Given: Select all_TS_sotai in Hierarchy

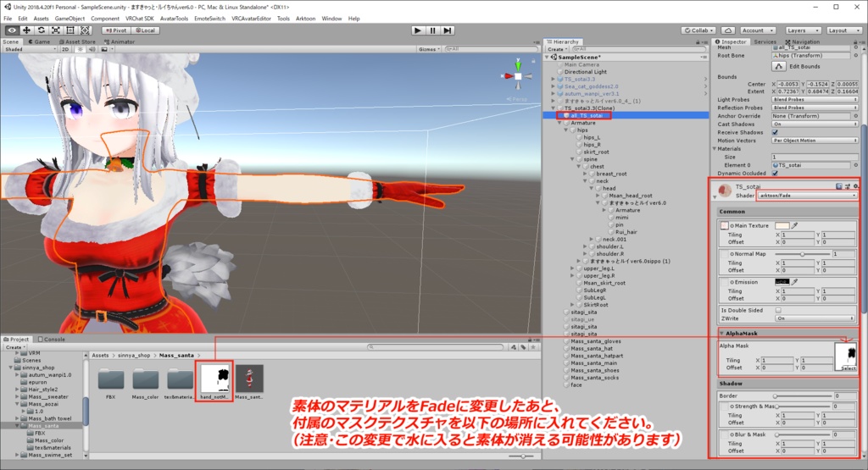Looking at the screenshot, I should 587,115.
